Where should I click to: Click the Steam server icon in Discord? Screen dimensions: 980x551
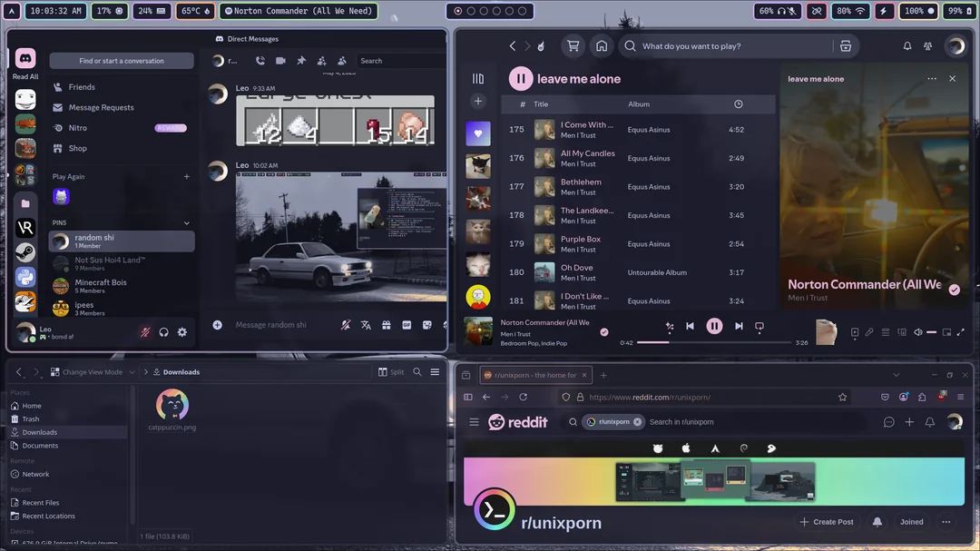tap(25, 252)
